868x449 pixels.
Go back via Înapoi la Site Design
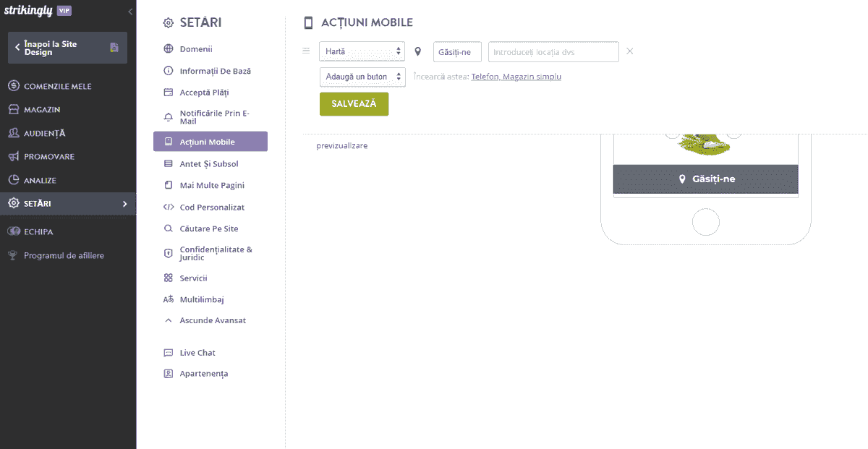67,48
